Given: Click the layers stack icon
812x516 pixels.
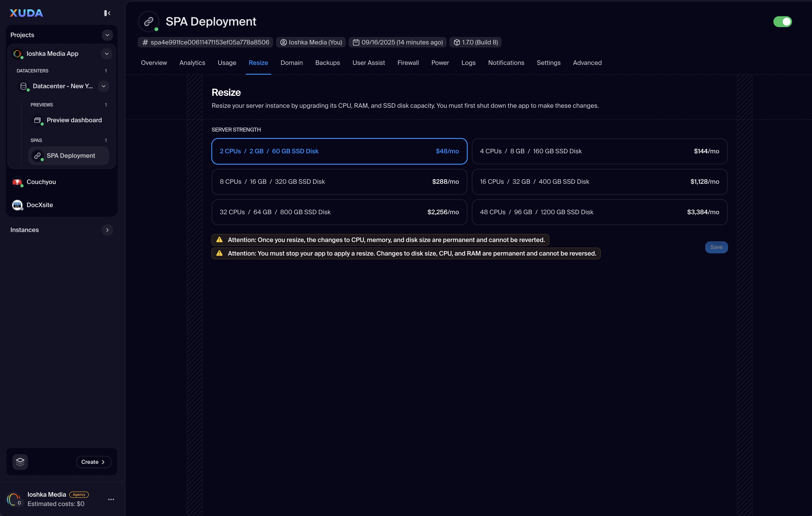Looking at the screenshot, I should (x=20, y=462).
